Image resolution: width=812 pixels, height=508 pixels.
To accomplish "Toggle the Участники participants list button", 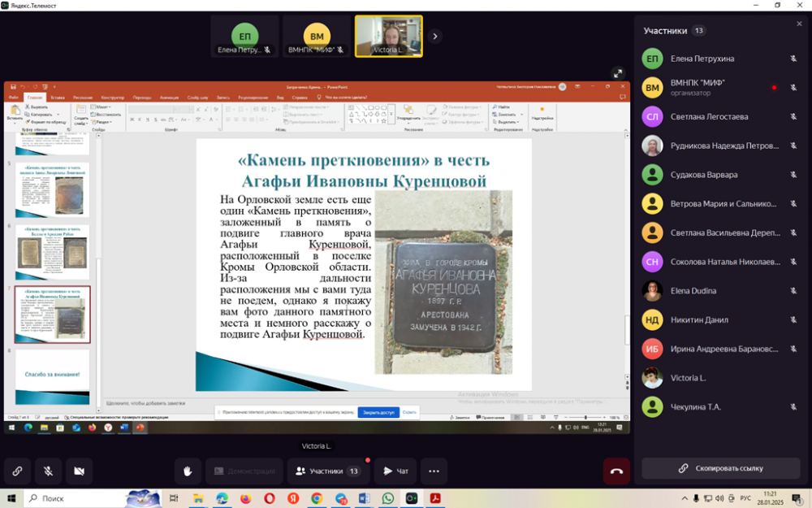I will point(327,471).
